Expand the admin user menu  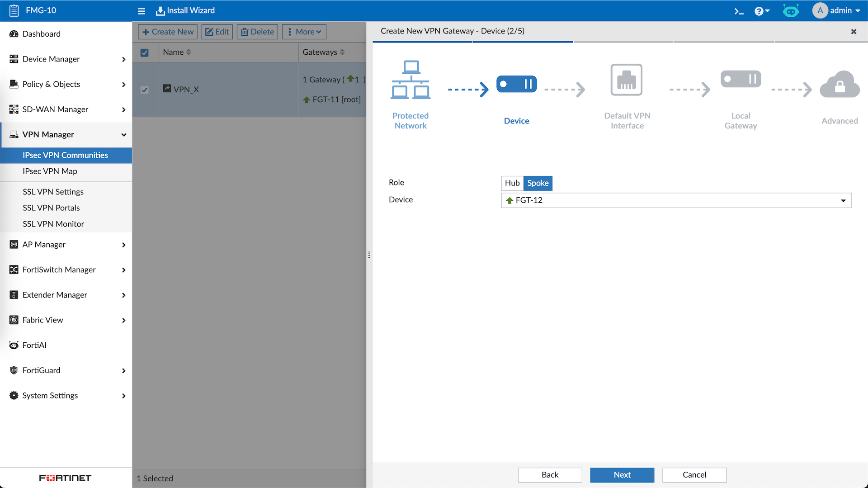tap(837, 10)
